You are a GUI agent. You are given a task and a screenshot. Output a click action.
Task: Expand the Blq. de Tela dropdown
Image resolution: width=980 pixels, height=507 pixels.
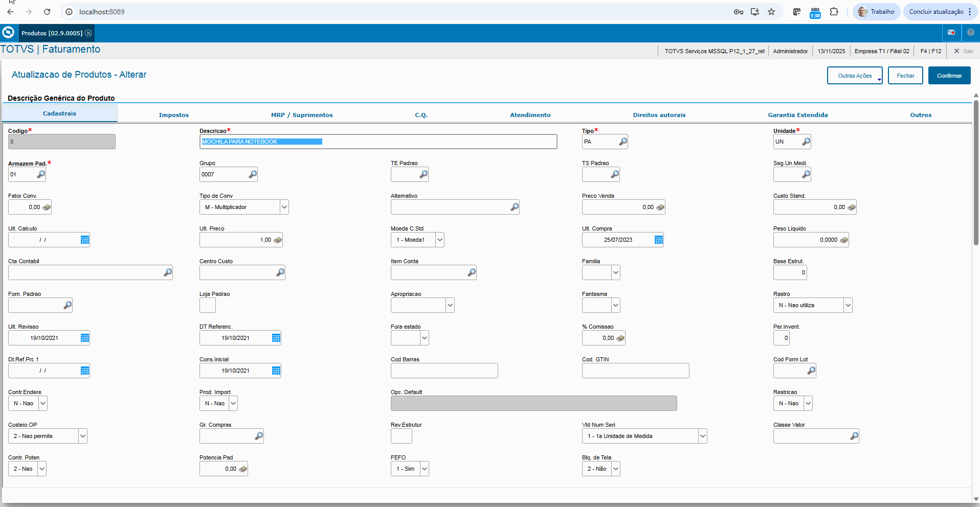coord(616,469)
